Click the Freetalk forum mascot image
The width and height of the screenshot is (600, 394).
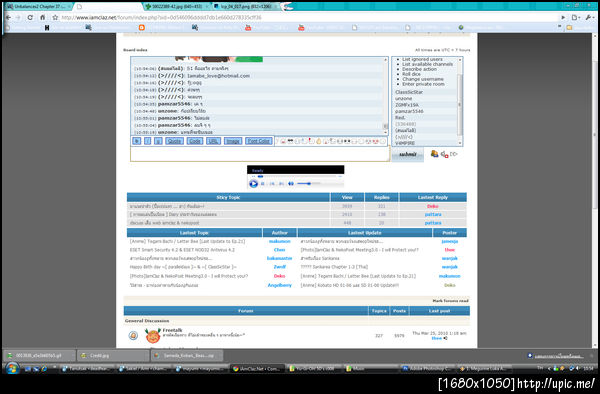coord(153,335)
